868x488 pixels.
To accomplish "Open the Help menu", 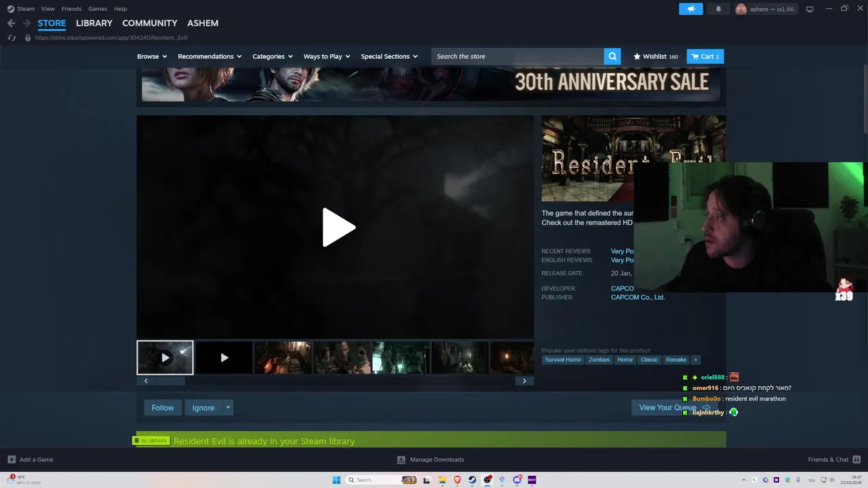I will [x=121, y=9].
